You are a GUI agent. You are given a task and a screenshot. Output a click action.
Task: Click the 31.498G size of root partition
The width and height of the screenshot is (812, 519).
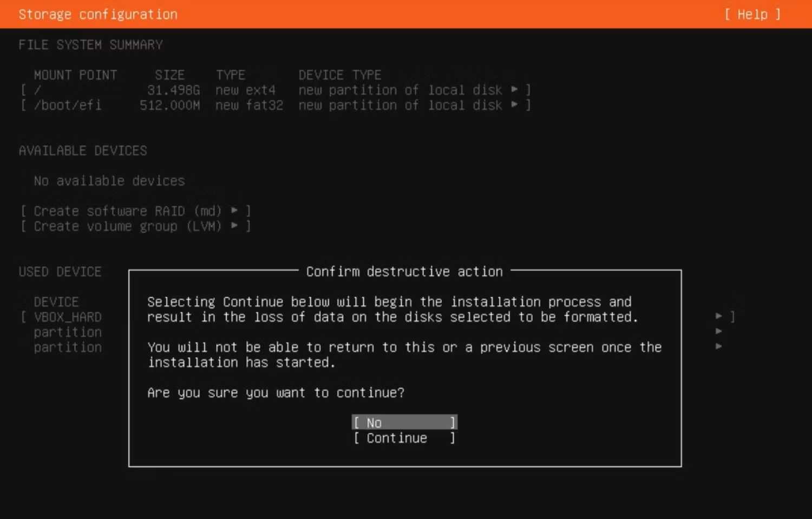[173, 90]
